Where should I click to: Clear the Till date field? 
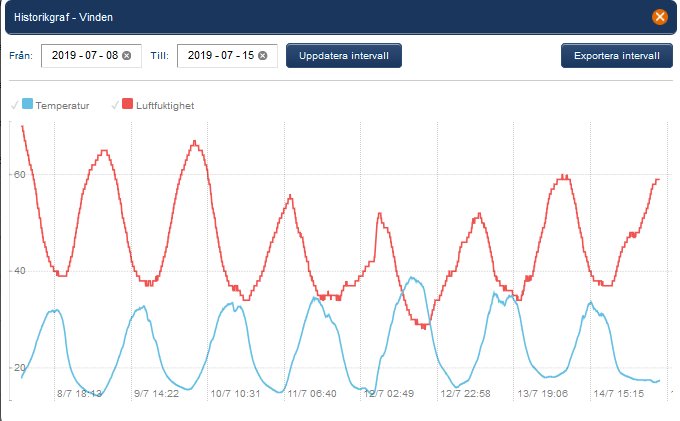[262, 55]
